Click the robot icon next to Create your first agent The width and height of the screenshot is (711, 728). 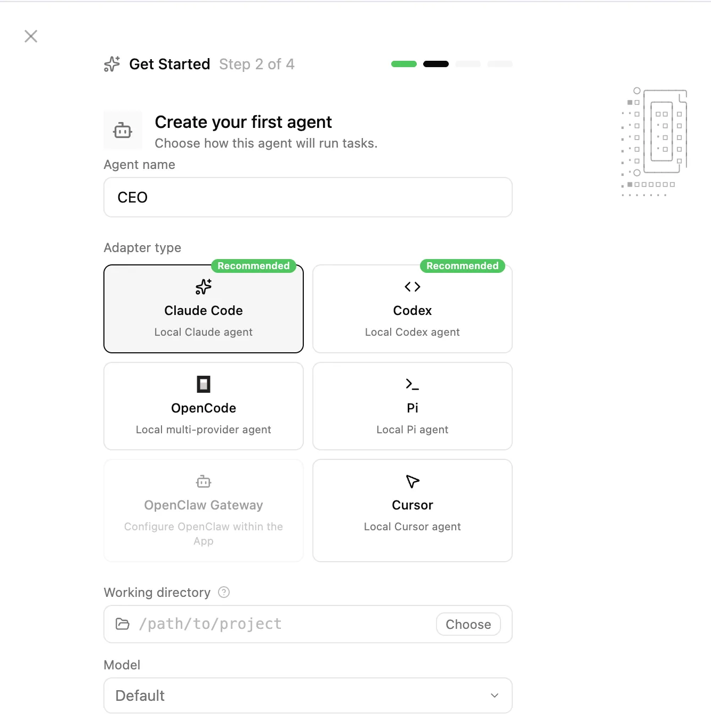tap(123, 131)
